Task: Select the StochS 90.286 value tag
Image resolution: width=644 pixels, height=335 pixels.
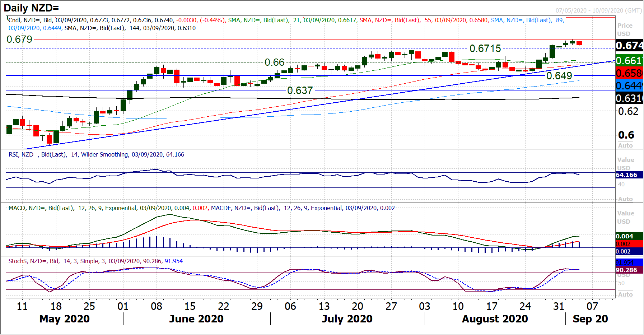Action: 627,270
